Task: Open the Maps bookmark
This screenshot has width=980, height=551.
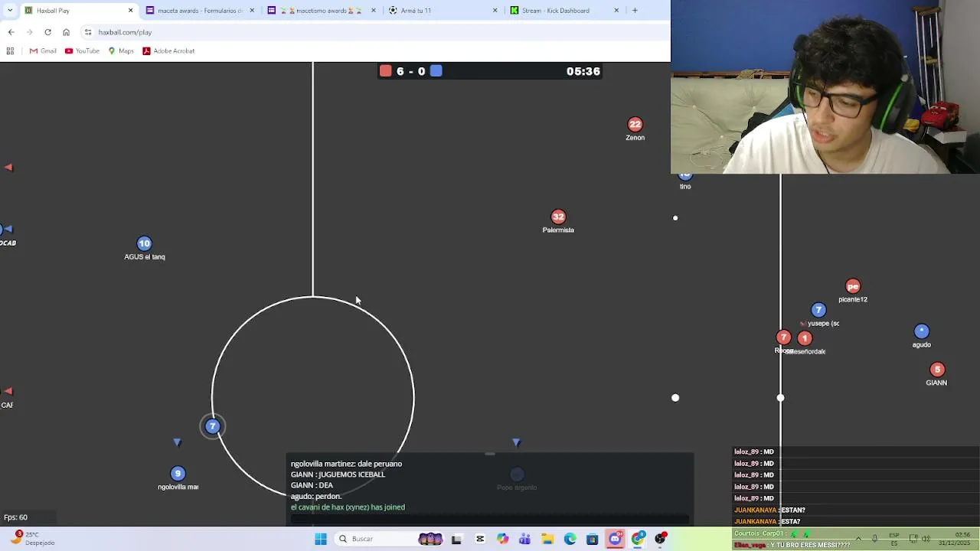Action: [121, 51]
